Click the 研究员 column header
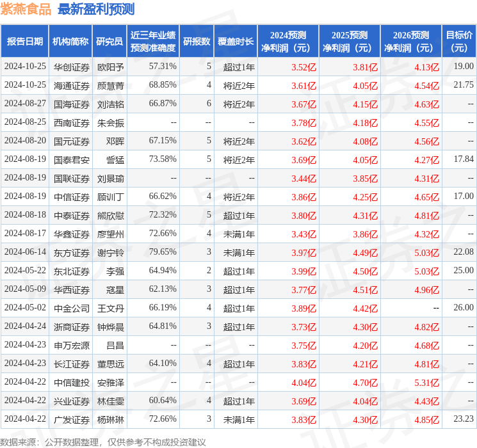 (x=109, y=42)
